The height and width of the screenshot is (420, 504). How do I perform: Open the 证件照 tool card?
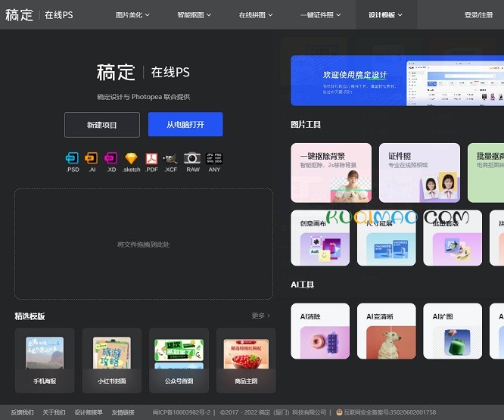tap(419, 173)
